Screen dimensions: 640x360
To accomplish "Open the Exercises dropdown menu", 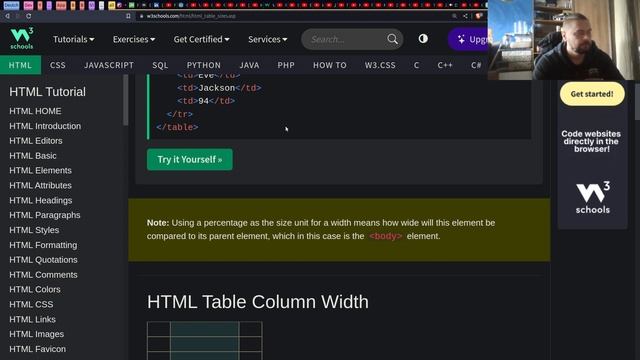I will click(x=133, y=39).
